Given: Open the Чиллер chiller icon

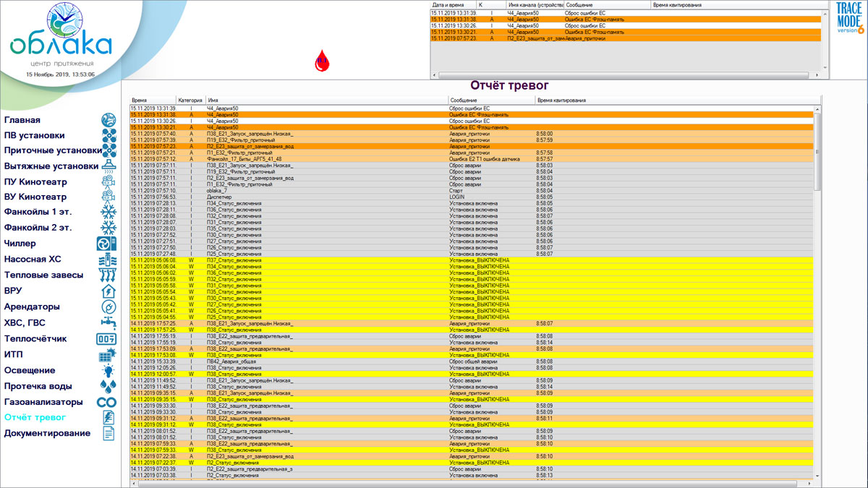Looking at the screenshot, I should [x=106, y=244].
